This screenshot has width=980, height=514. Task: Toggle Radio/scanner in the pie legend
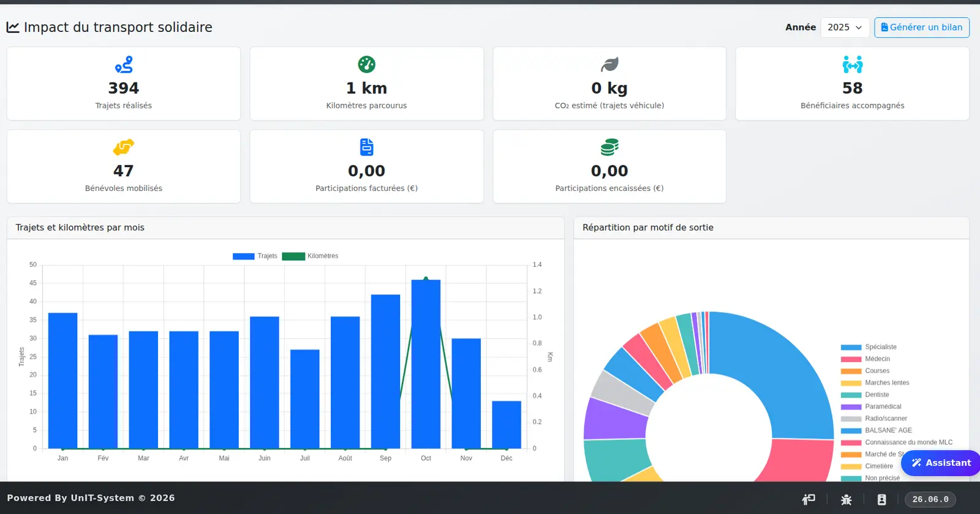(874, 419)
